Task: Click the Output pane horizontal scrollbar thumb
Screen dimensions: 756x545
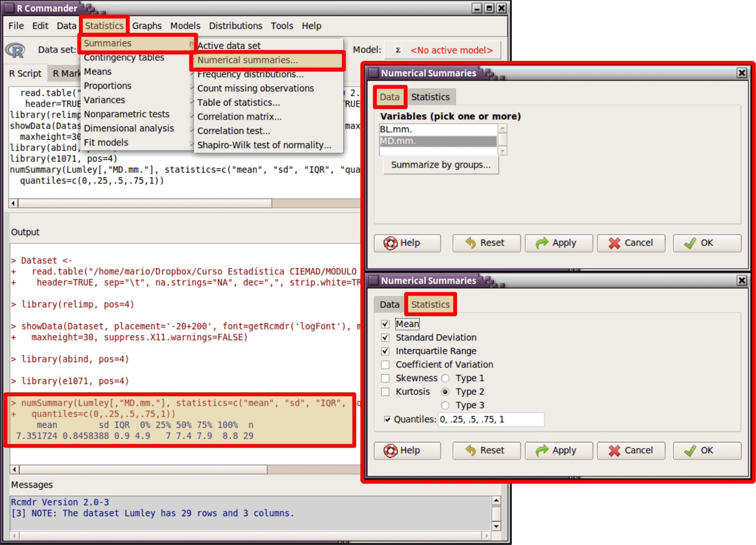Action: coord(143,470)
